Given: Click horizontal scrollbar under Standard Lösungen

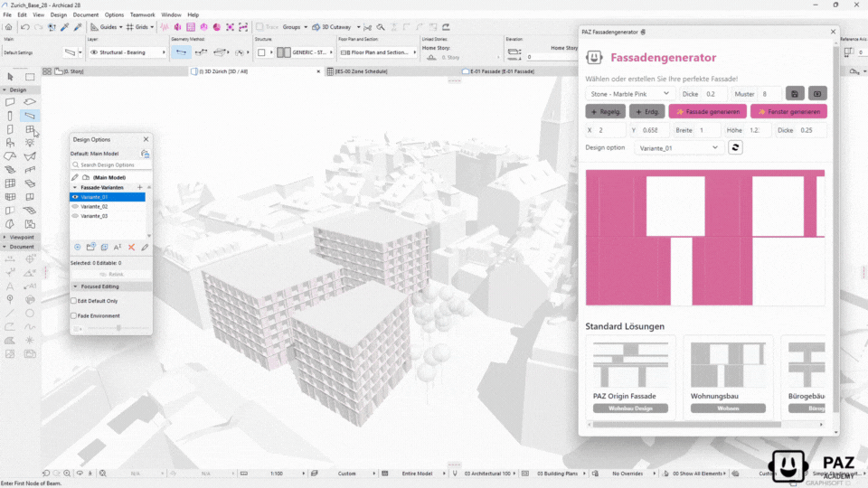Looking at the screenshot, I should (686, 425).
